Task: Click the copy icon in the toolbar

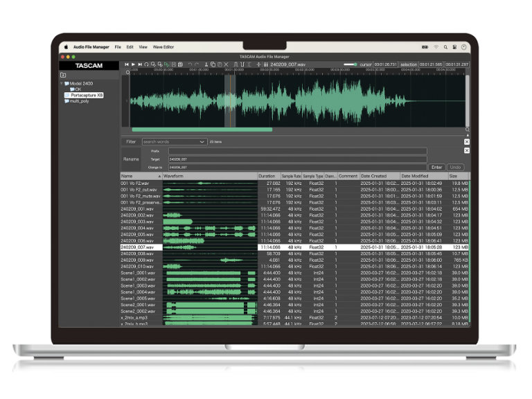Action: pyautogui.click(x=213, y=64)
